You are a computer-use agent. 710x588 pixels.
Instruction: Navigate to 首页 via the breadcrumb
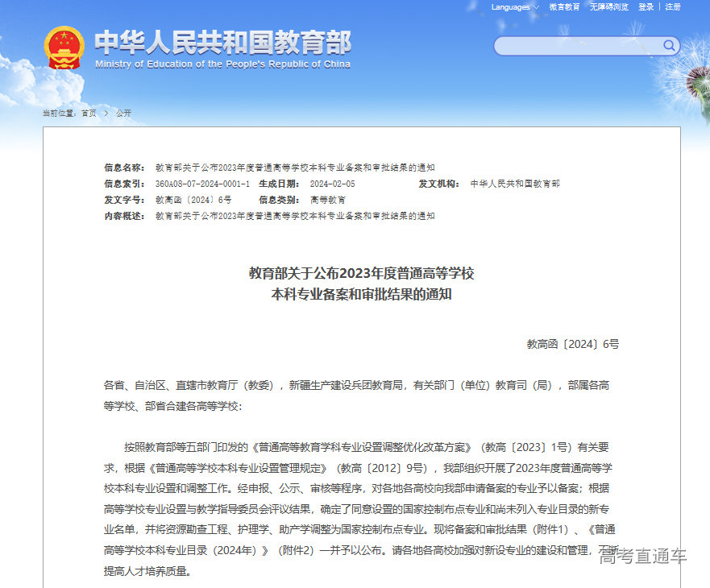(89, 113)
